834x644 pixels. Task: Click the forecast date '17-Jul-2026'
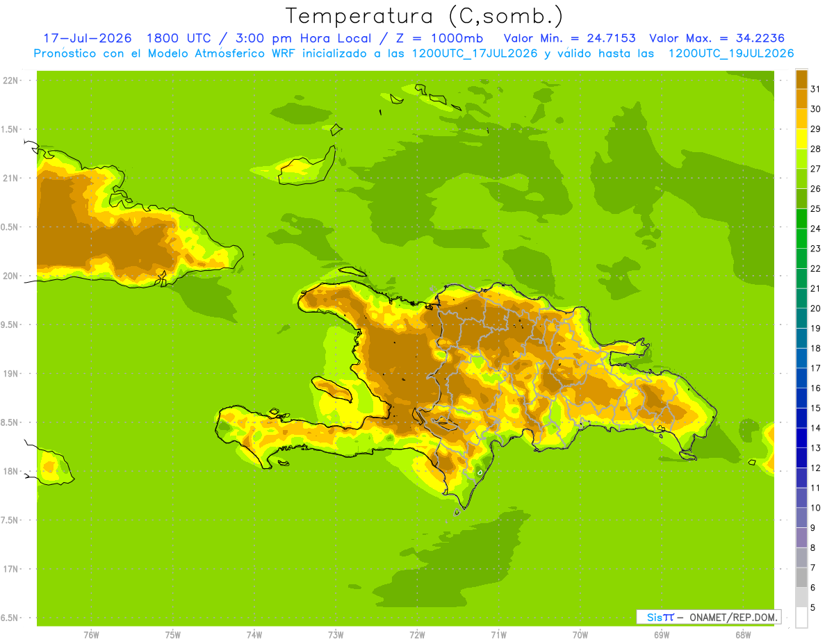click(x=88, y=38)
